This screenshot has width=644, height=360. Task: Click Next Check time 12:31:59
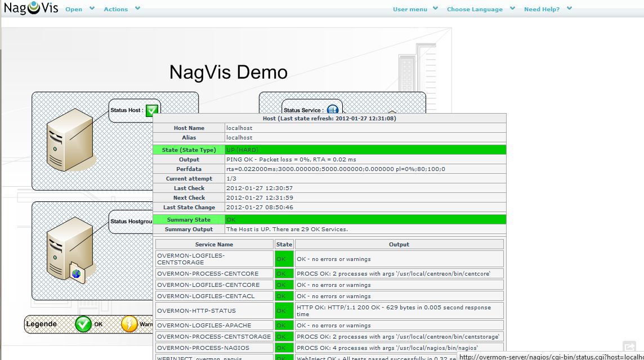[x=260, y=197]
